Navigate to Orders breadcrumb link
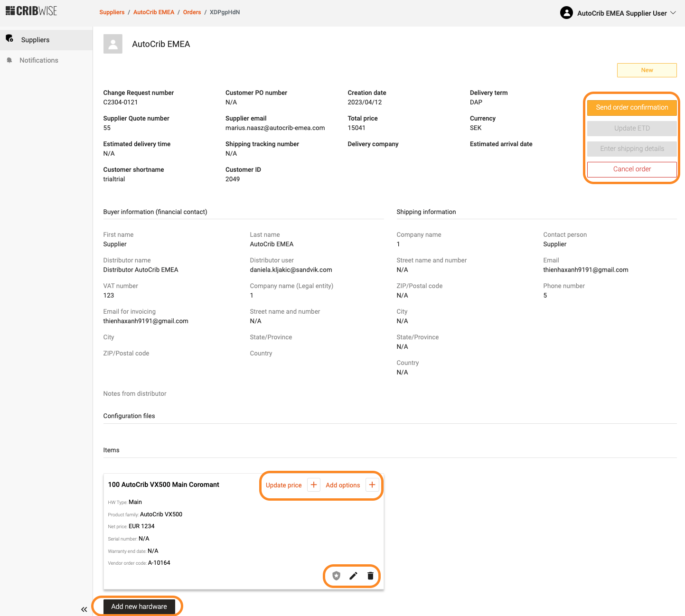 pos(192,12)
